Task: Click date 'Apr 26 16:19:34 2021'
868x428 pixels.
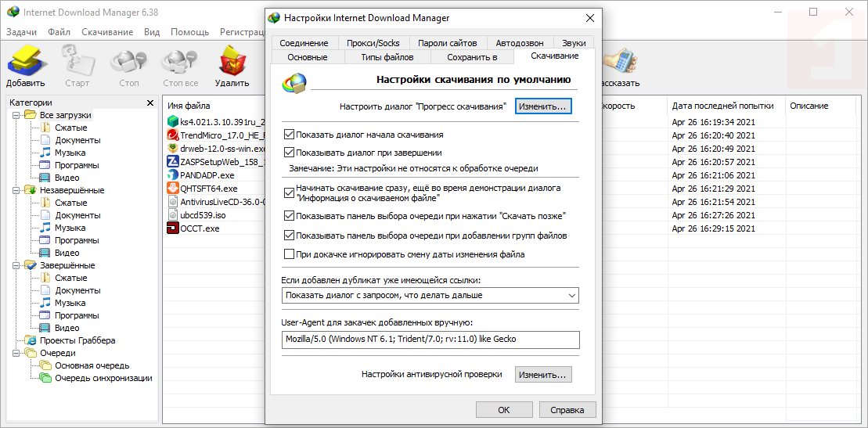Action: click(714, 122)
